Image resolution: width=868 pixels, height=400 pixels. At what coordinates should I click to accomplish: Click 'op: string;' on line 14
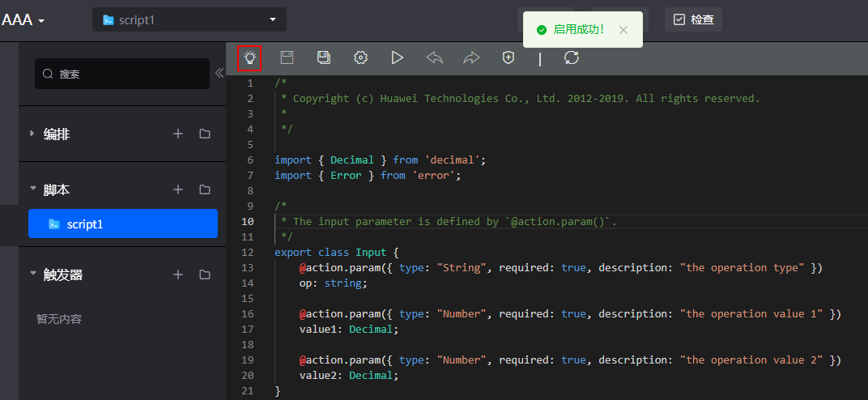click(334, 283)
